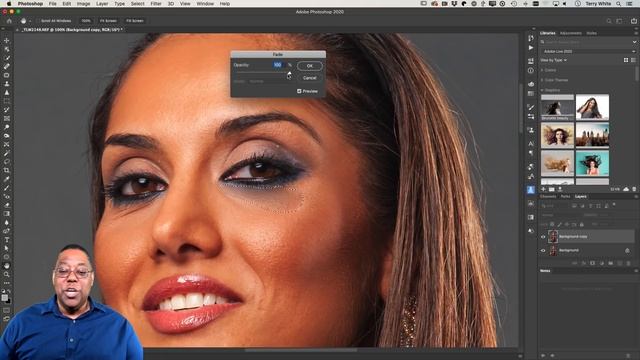Switch to the Channels tab
640x360 pixels.
[x=548, y=196]
